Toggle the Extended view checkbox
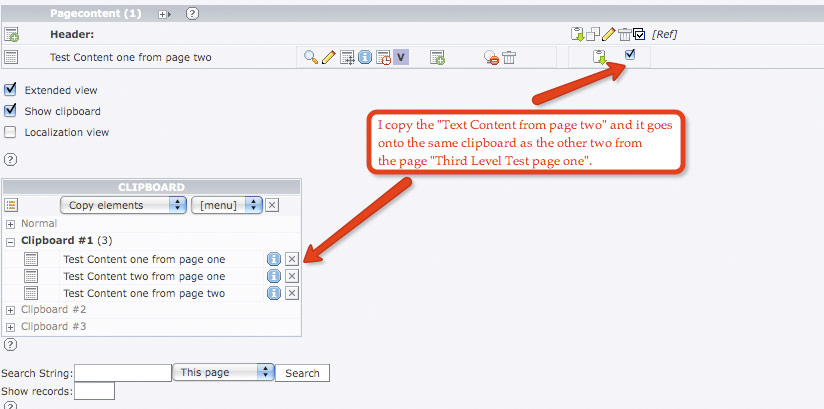 pos(11,89)
